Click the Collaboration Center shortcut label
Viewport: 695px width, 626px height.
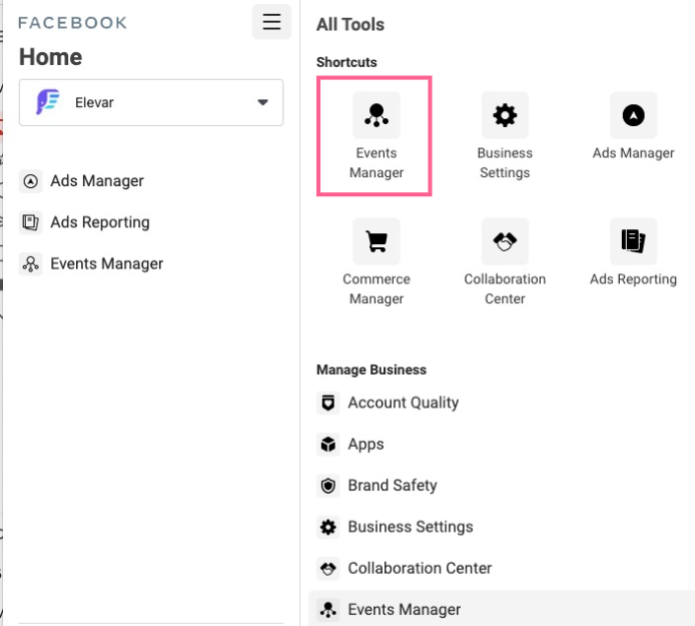click(x=505, y=289)
